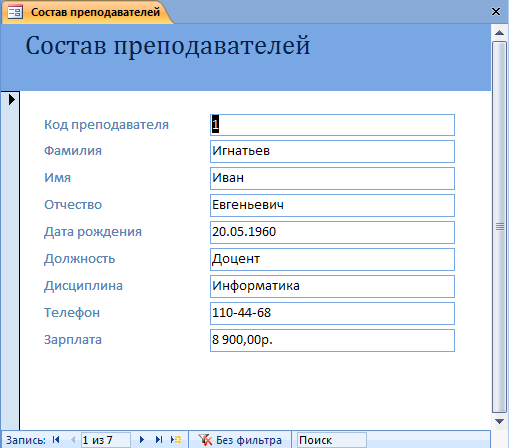Click the vertical scrollbar thumb
Viewport: 509px width, 448px height.
click(x=499, y=227)
